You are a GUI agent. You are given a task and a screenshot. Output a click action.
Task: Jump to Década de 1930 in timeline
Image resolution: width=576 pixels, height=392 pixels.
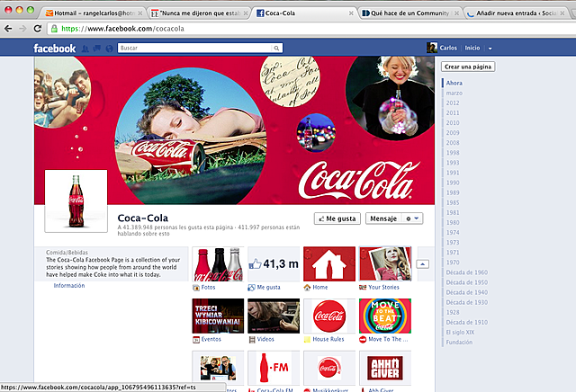[x=467, y=302]
